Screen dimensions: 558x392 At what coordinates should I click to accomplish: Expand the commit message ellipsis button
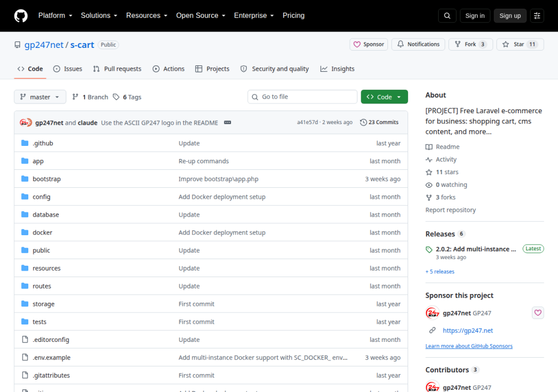click(227, 122)
